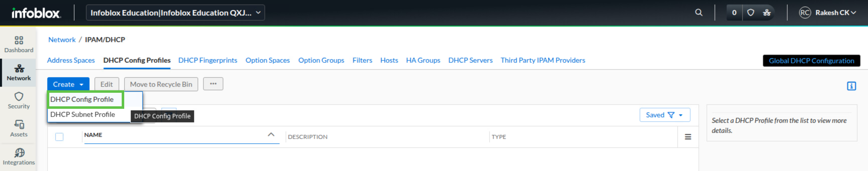This screenshot has width=868, height=171.
Task: Click the 0 notifications counter
Action: coord(734,13)
